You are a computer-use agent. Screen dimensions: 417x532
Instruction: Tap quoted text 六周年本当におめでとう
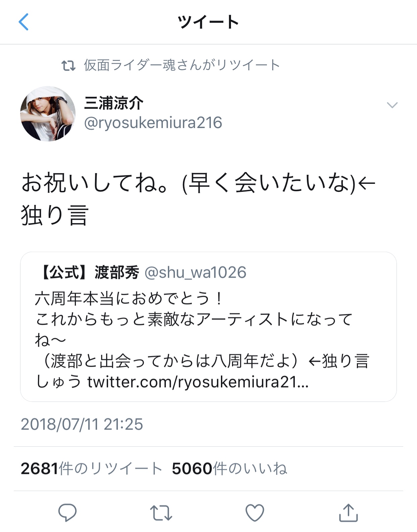pos(128,298)
